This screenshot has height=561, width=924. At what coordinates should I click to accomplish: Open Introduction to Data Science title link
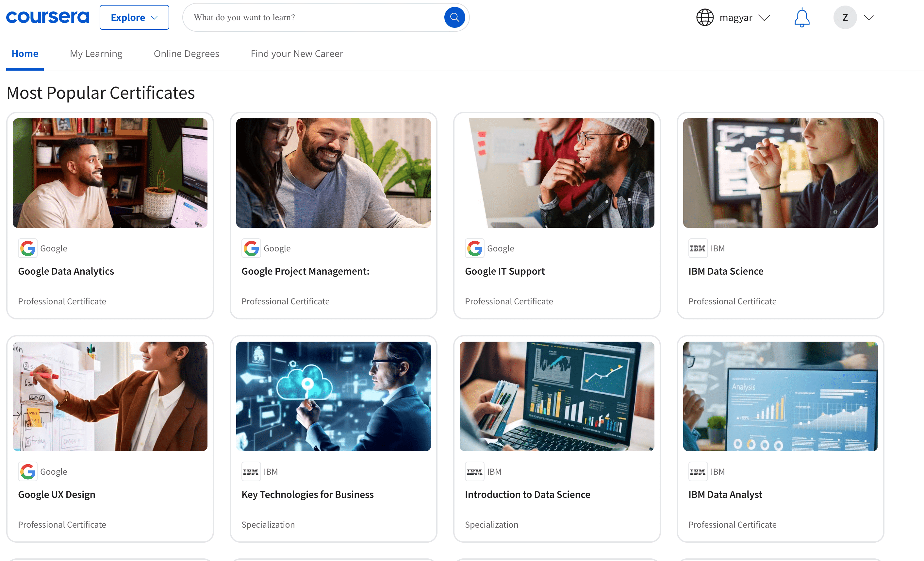[x=527, y=495]
